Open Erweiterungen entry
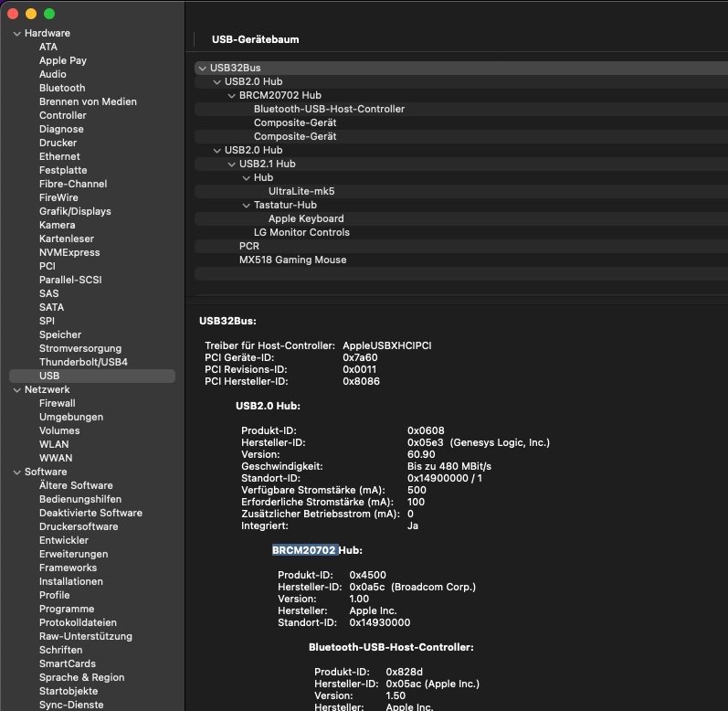Viewport: 728px width, 711px height. pyautogui.click(x=73, y=554)
